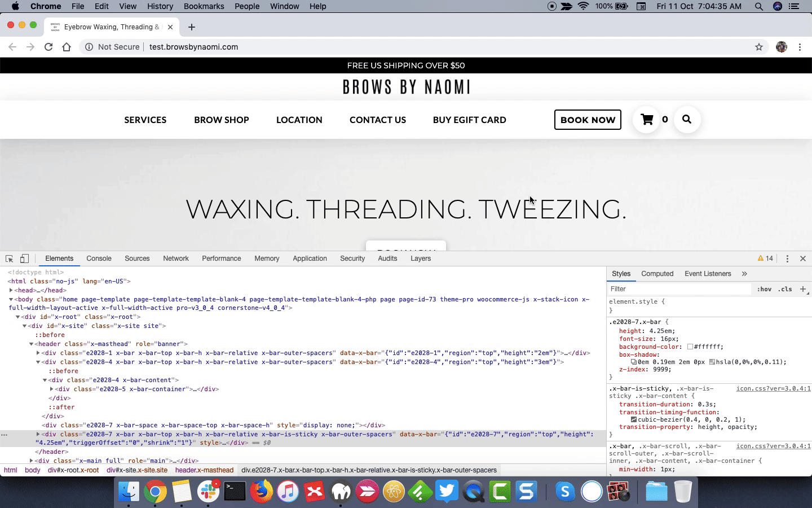Show more Styles pane tabs
Screen dimensions: 812x508
click(x=744, y=274)
